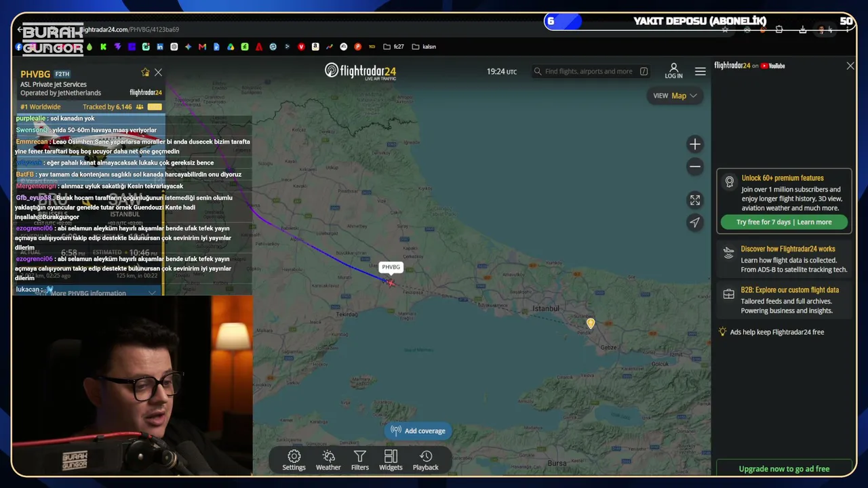Click the browser address bar URL

point(132,30)
